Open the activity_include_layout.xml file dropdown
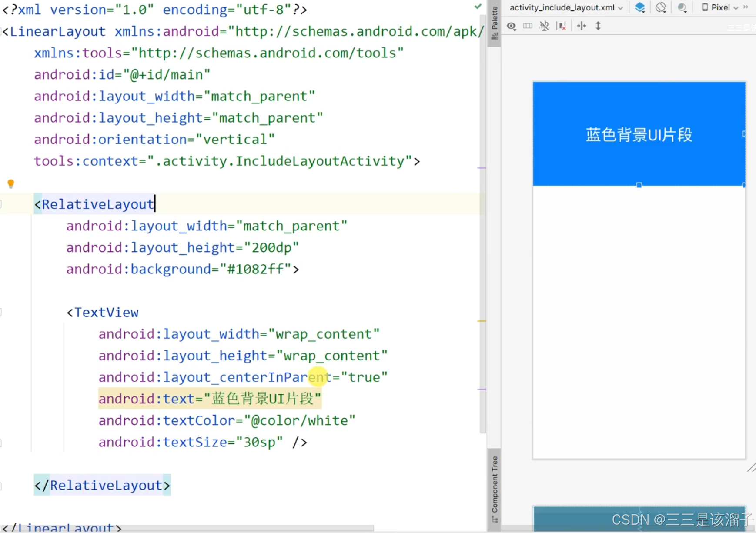The width and height of the screenshot is (756, 533). click(x=566, y=8)
